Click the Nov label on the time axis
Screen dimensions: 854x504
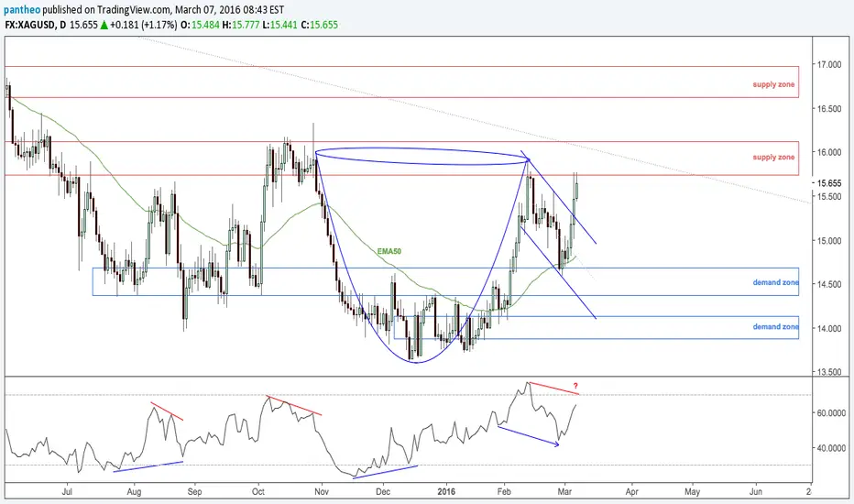[322, 491]
